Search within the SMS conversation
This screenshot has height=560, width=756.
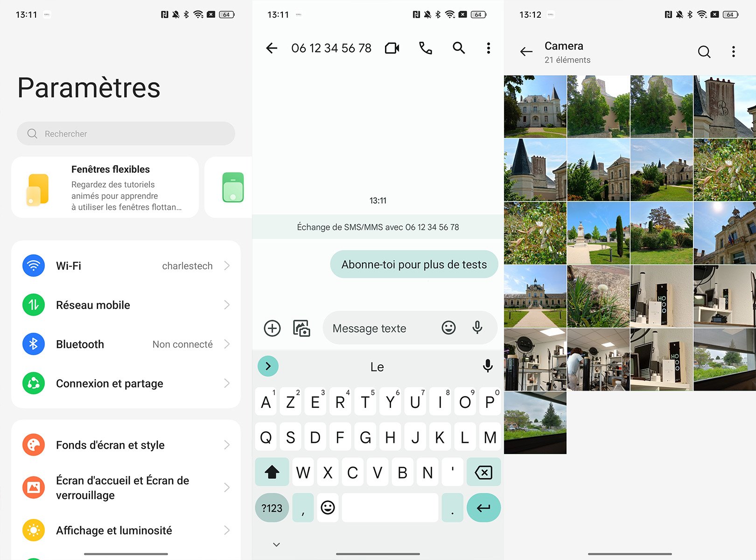pos(459,48)
